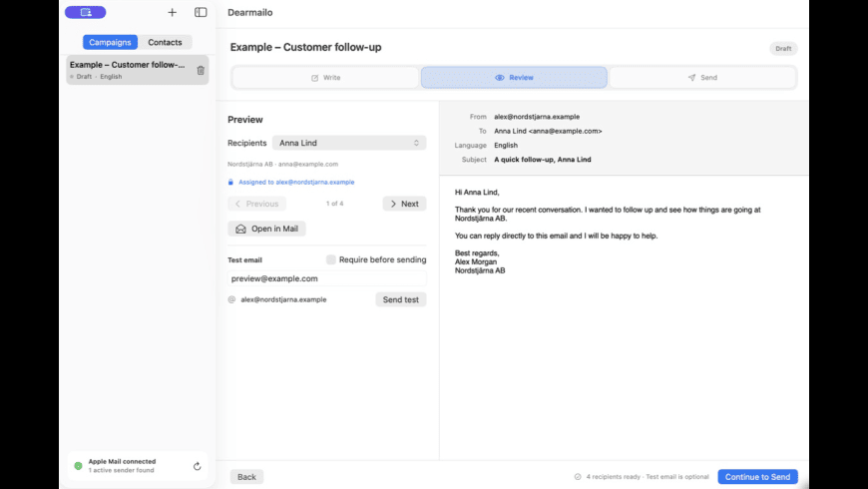Click the Apple Mail connected status text
Viewport: 868px width, 489px height.
pyautogui.click(x=122, y=461)
